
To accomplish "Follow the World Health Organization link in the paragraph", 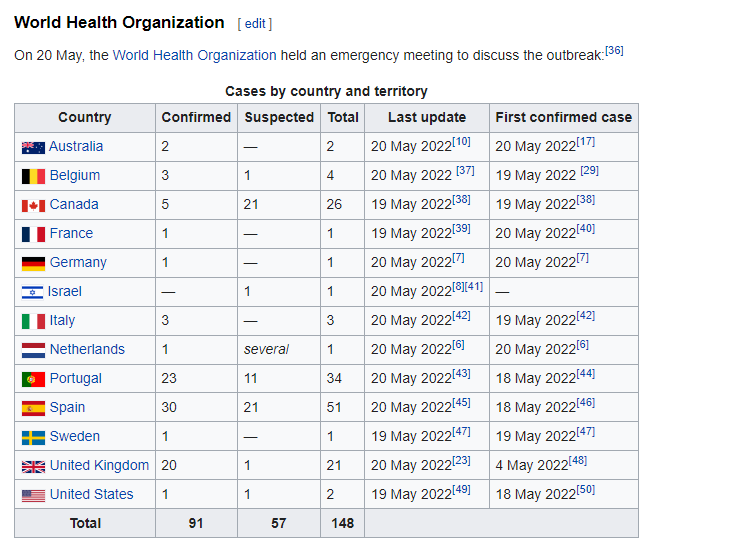I will click(x=194, y=55).
